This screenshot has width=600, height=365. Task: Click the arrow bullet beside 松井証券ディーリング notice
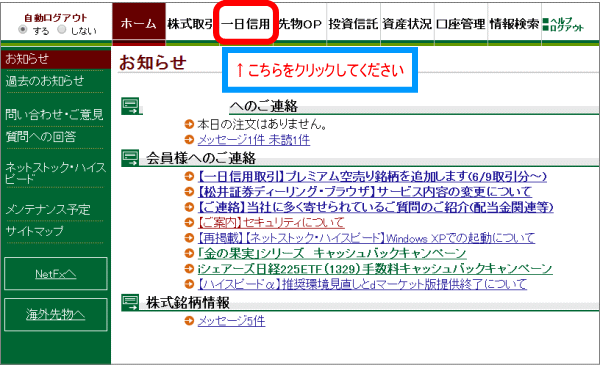pos(189,191)
